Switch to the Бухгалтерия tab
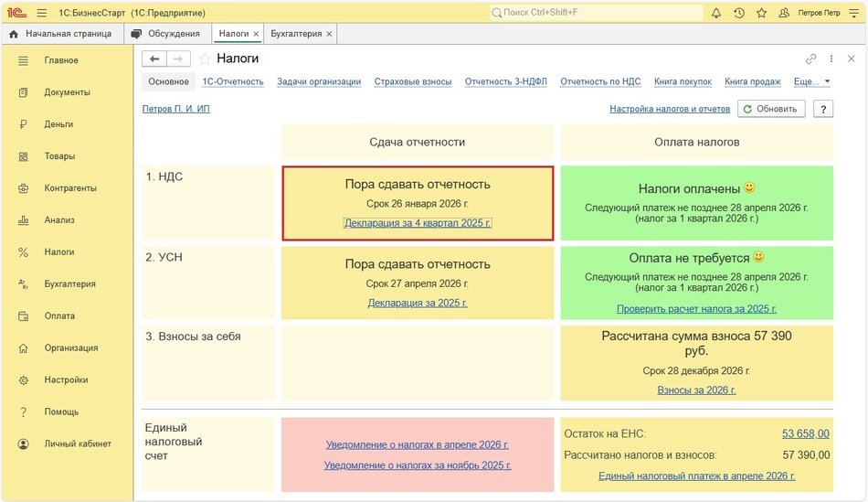Image resolution: width=868 pixels, height=502 pixels. [296, 34]
